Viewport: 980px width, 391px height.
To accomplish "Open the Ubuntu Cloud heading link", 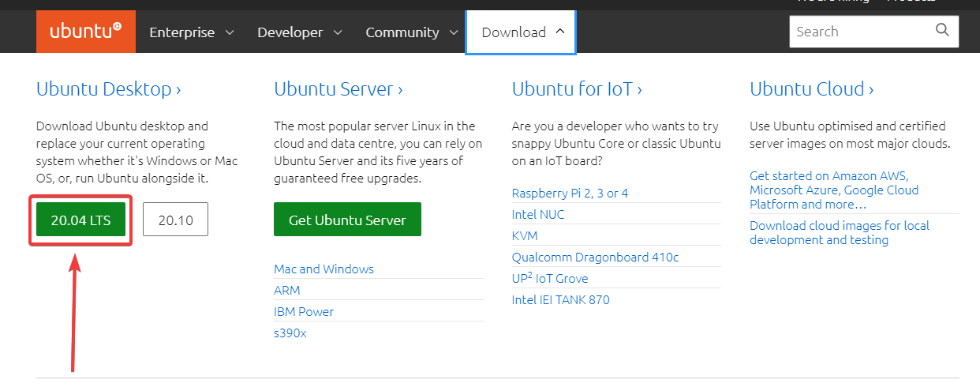I will [812, 89].
